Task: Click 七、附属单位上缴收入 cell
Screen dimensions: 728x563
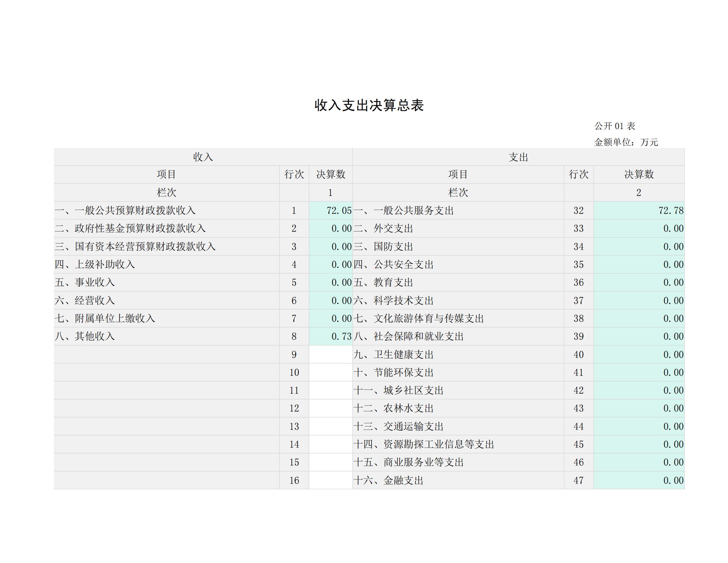Action: point(167,319)
